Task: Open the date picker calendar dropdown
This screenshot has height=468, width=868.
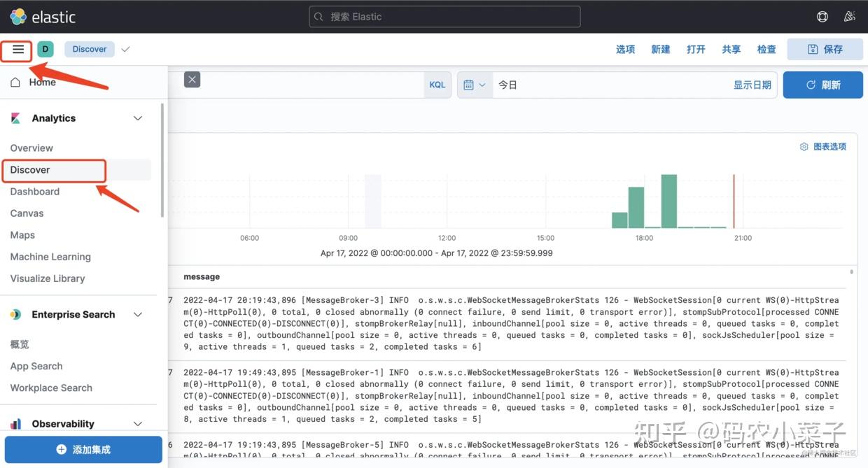Action: (x=475, y=85)
